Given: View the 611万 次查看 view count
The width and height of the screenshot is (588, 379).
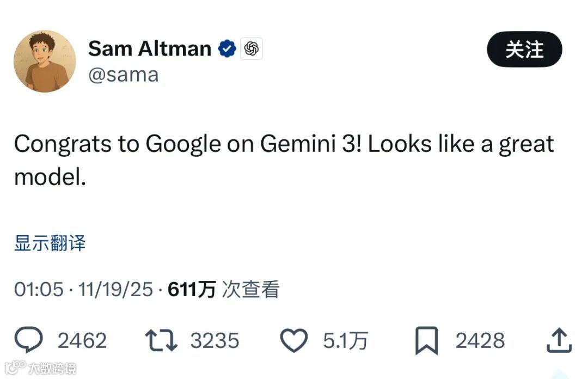Looking at the screenshot, I should tap(223, 289).
